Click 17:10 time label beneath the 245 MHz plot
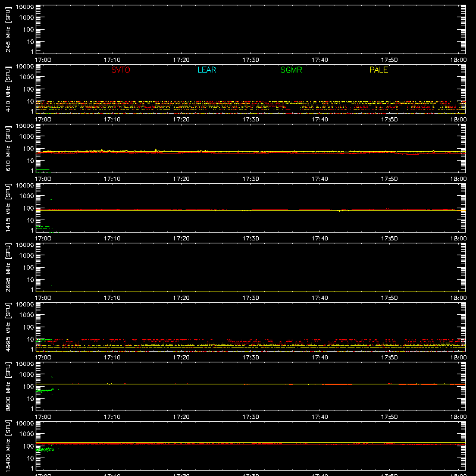 pyautogui.click(x=112, y=60)
